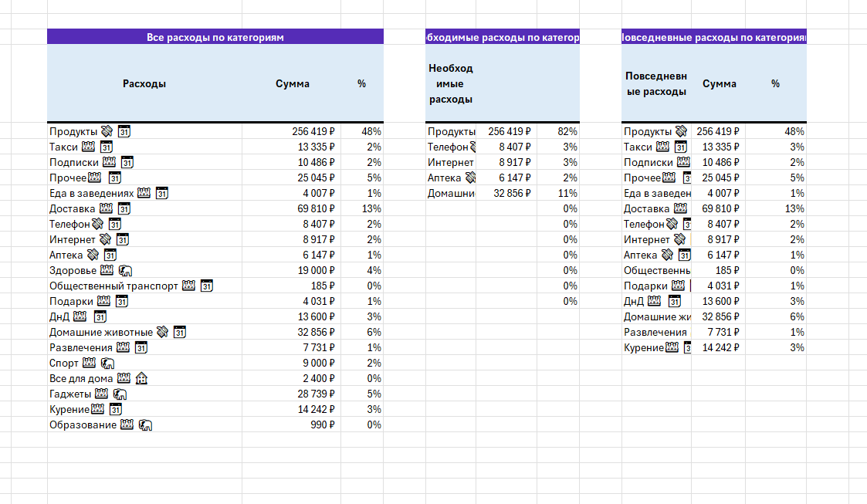Select "Курение" in the everyday-expenses table
867x504 pixels.
[x=656, y=347]
